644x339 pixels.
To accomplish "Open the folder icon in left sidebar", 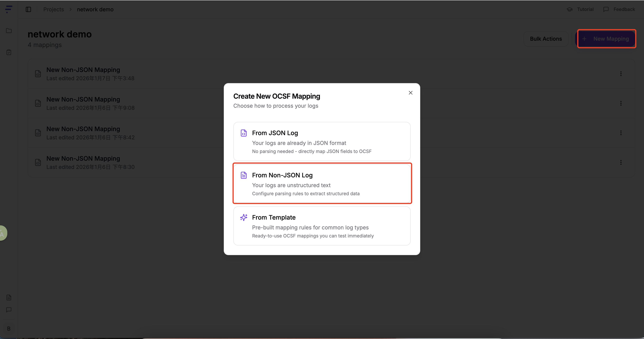I will (9, 31).
